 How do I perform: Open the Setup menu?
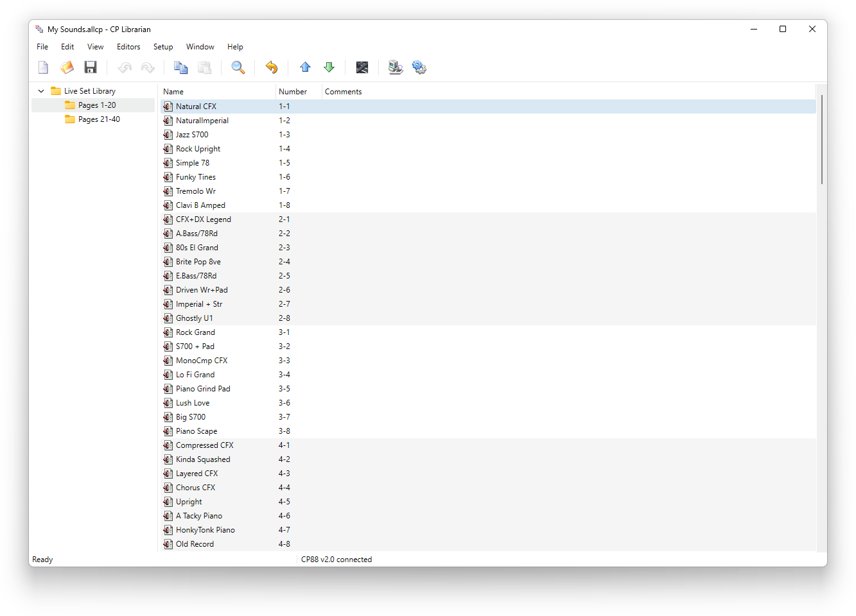[163, 47]
